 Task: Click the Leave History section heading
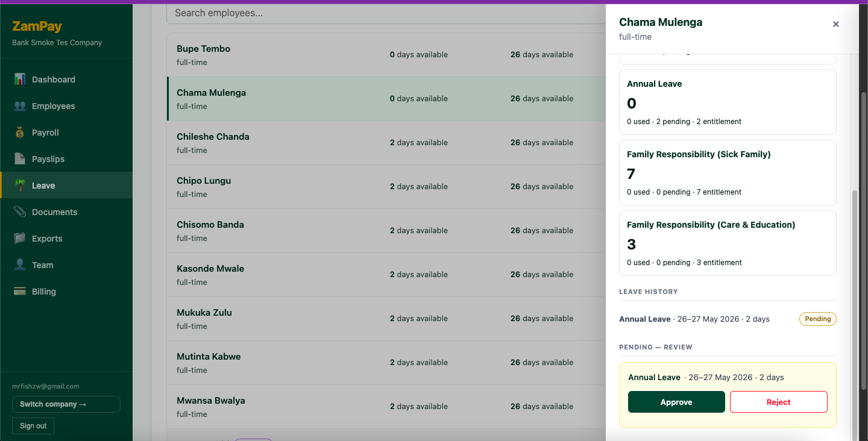tap(649, 292)
